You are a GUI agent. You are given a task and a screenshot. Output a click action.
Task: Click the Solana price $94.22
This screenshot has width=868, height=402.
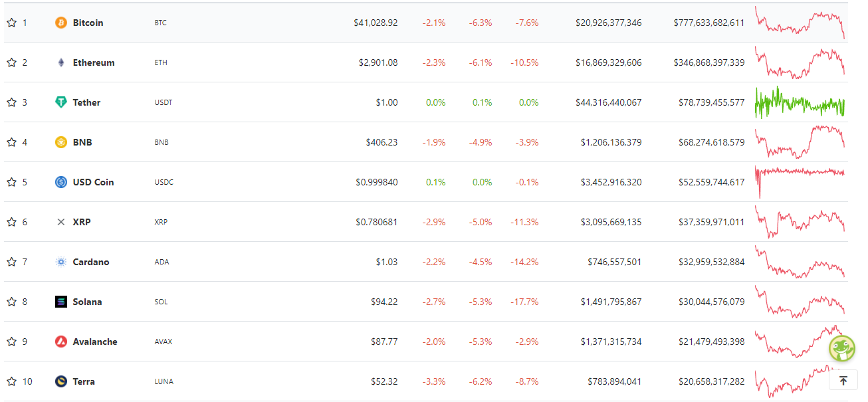pyautogui.click(x=384, y=302)
